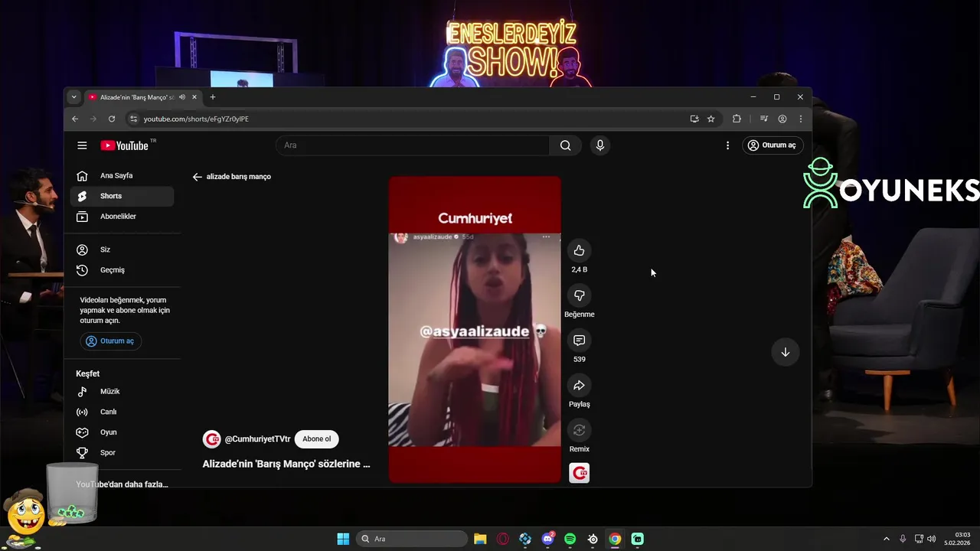This screenshot has height=551, width=980.
Task: Click top-right Oturum aç button
Action: click(773, 145)
